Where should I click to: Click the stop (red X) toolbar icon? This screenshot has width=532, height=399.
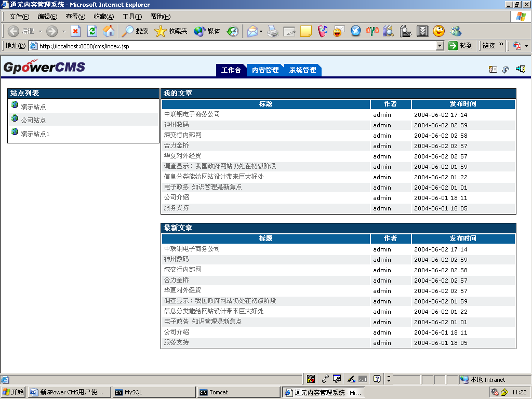point(76,31)
